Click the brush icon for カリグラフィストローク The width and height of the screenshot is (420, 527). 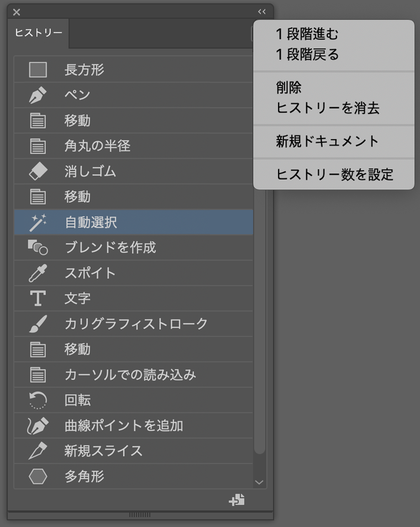point(38,324)
